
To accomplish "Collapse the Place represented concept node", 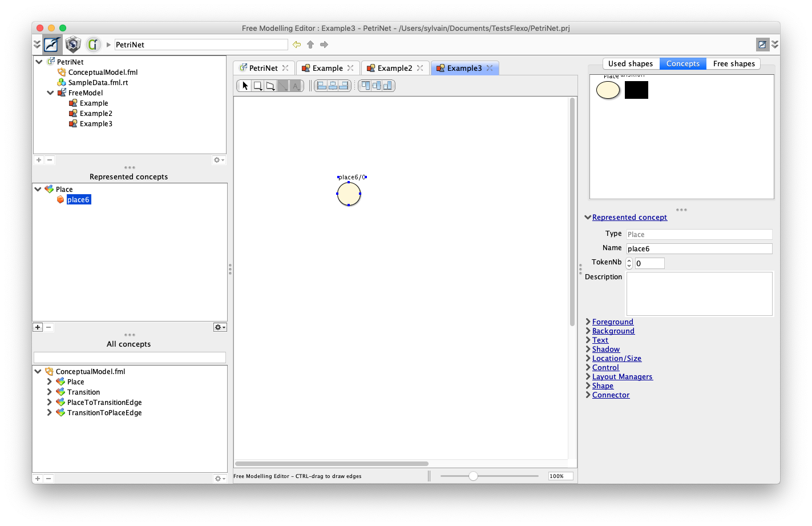I will point(38,189).
